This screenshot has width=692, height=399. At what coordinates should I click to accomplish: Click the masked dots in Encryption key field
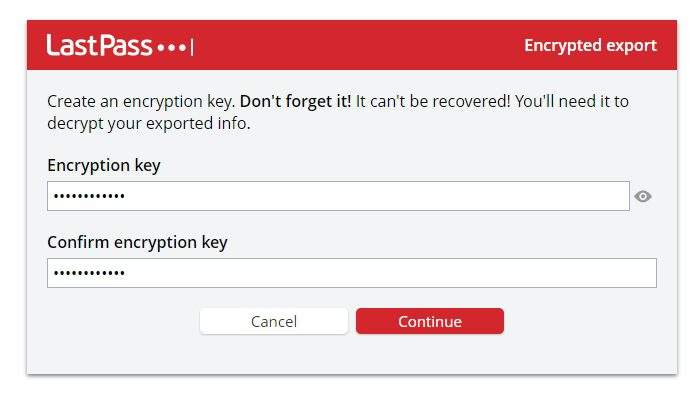coord(89,196)
